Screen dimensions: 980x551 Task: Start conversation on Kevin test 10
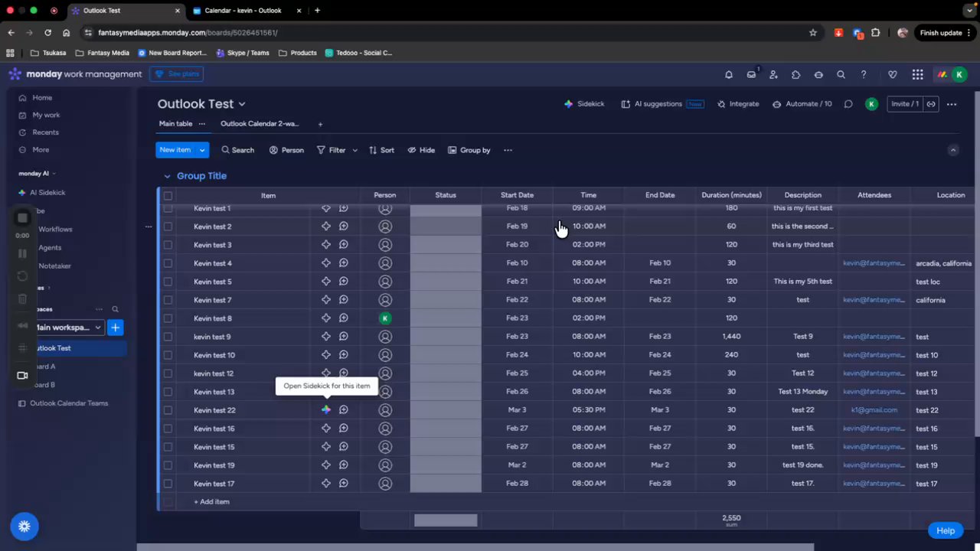344,355
